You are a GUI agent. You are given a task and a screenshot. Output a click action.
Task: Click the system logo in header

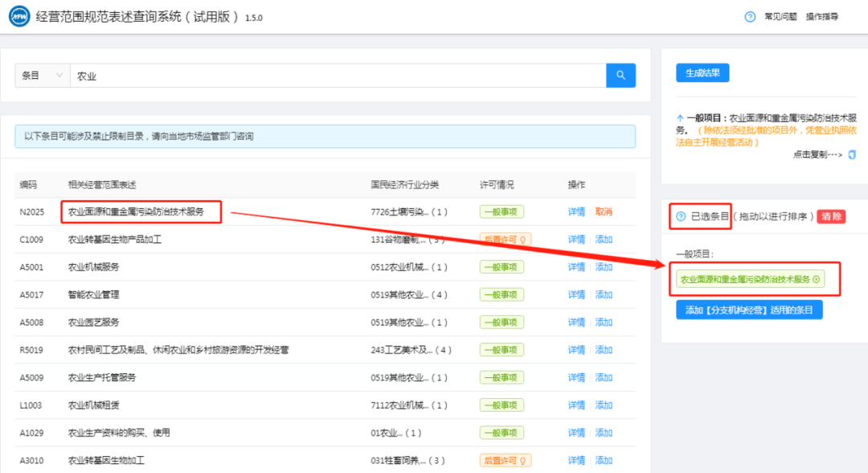point(18,17)
